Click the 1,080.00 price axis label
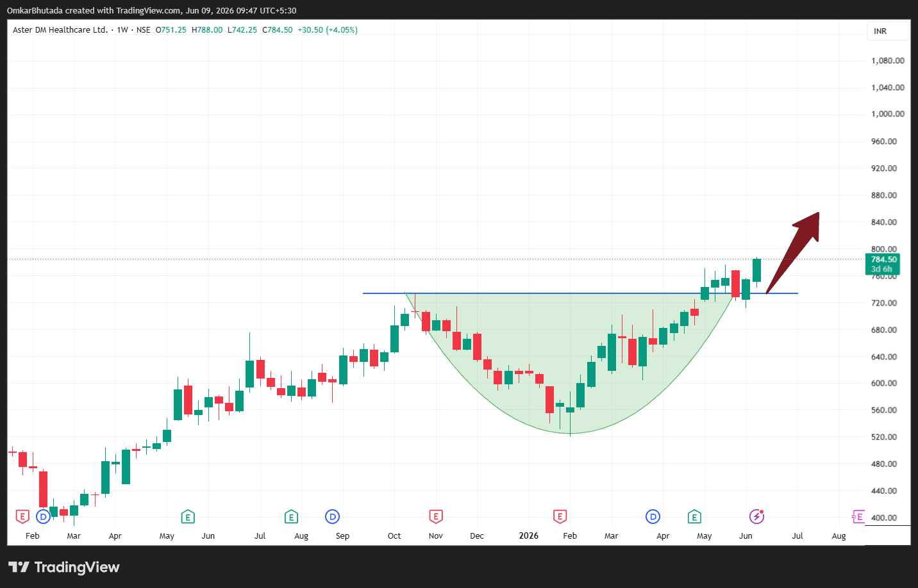This screenshot has width=918, height=588. point(887,61)
